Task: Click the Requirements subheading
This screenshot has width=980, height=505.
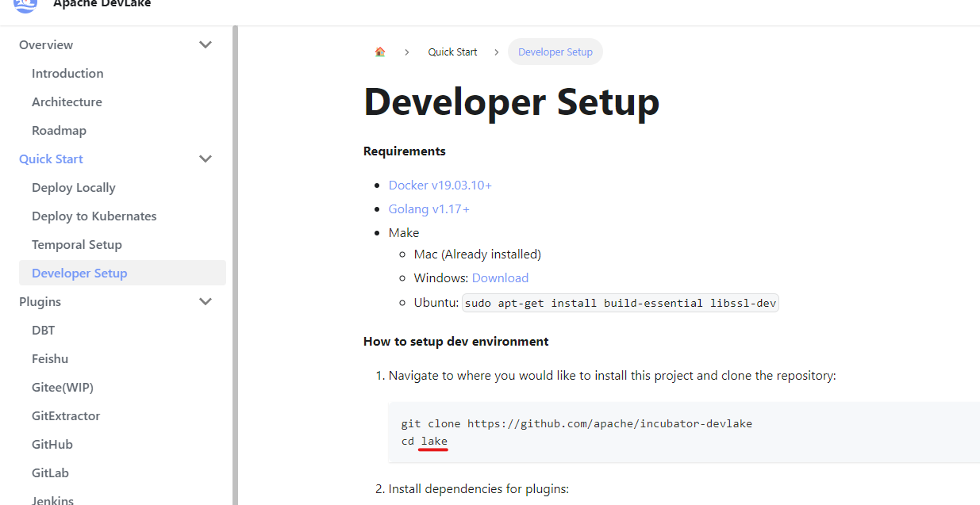Action: (405, 151)
